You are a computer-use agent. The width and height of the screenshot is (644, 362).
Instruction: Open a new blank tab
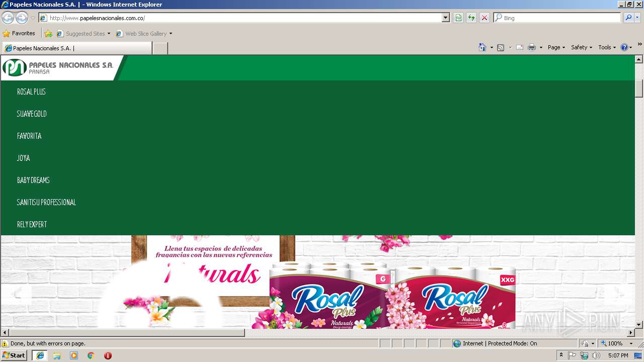click(x=160, y=48)
